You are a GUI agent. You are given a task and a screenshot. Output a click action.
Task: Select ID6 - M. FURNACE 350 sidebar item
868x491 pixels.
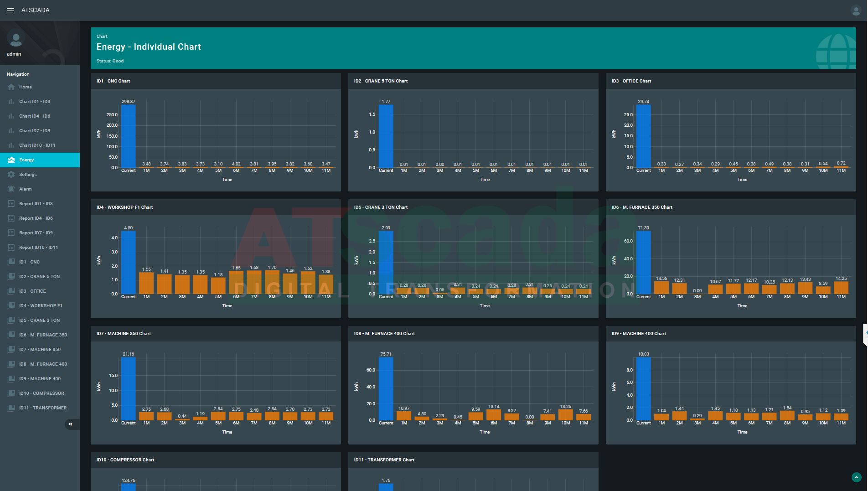tap(43, 335)
